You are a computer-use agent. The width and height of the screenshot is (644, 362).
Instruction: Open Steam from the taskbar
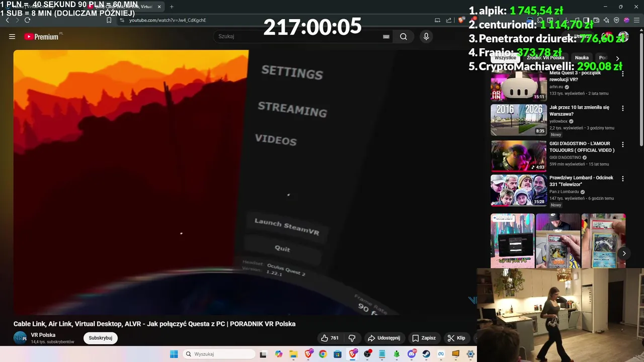[426, 354]
